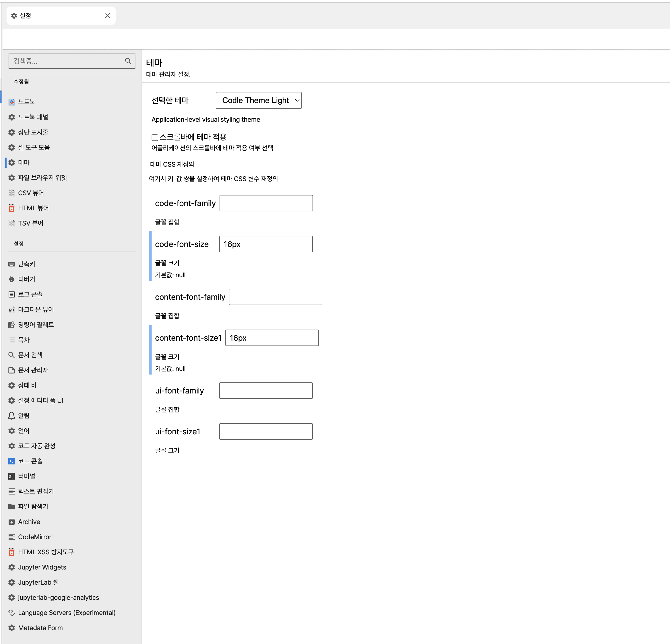
Task: Click the ui-font-size1 input field
Action: coord(266,432)
